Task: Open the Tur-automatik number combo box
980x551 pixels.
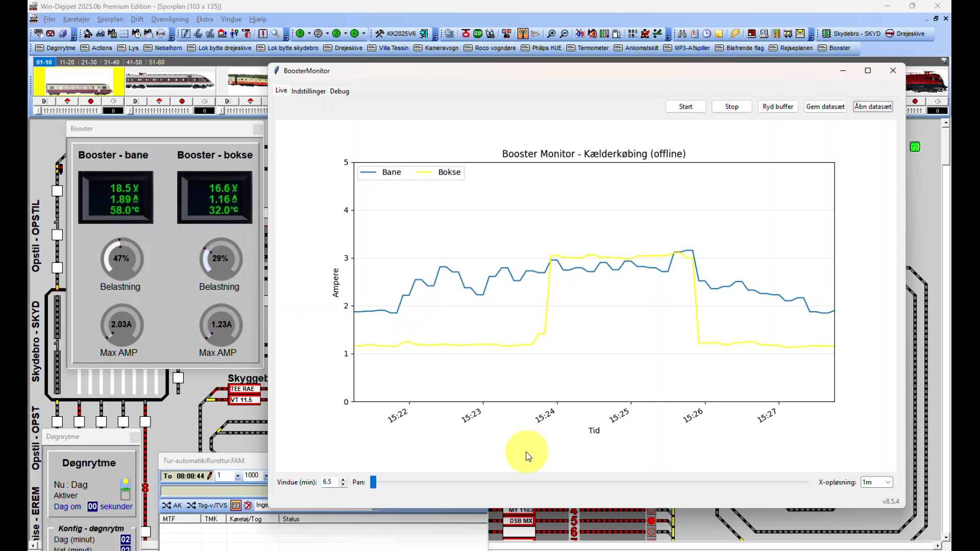Action: pos(237,476)
